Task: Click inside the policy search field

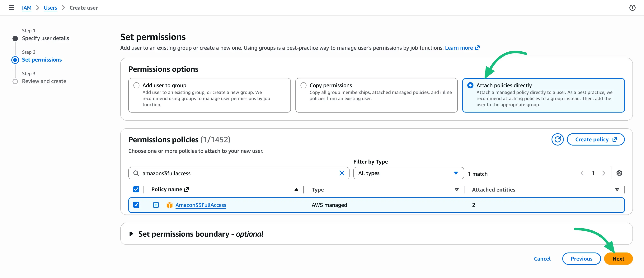Action: (x=237, y=173)
